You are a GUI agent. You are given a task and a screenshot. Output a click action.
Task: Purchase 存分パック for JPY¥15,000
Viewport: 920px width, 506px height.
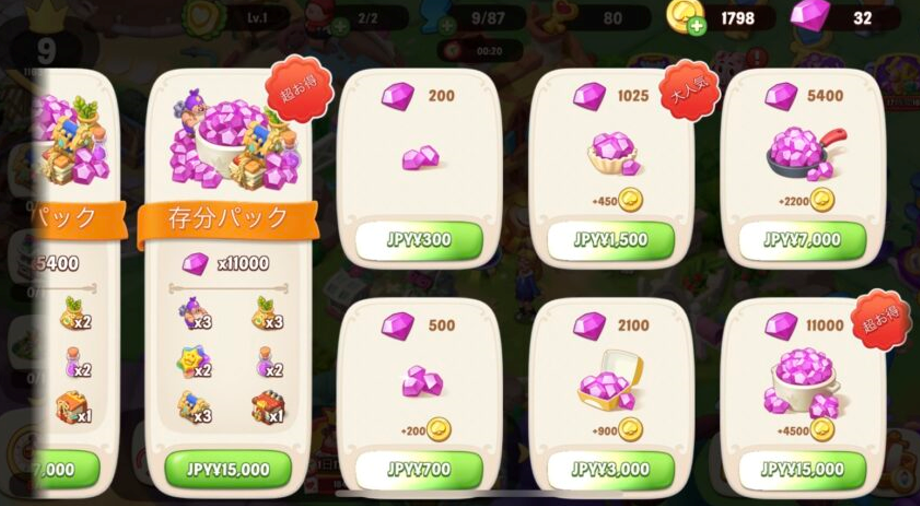[228, 470]
